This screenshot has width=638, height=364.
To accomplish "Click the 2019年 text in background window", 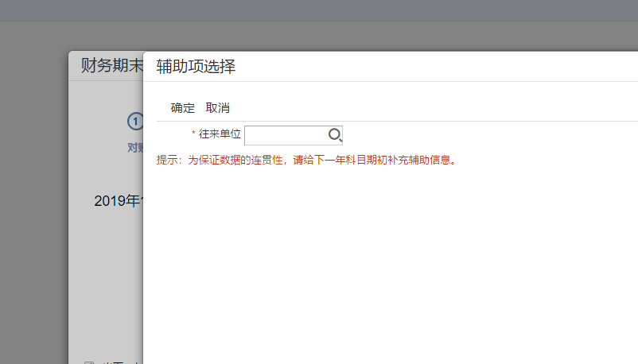I will [117, 200].
